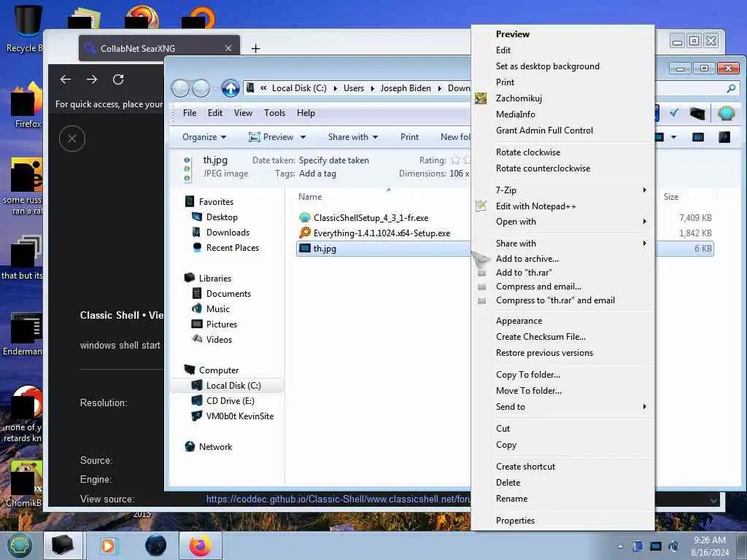The height and width of the screenshot is (560, 747).
Task: Show hidden system tray icons
Action: pos(620,546)
